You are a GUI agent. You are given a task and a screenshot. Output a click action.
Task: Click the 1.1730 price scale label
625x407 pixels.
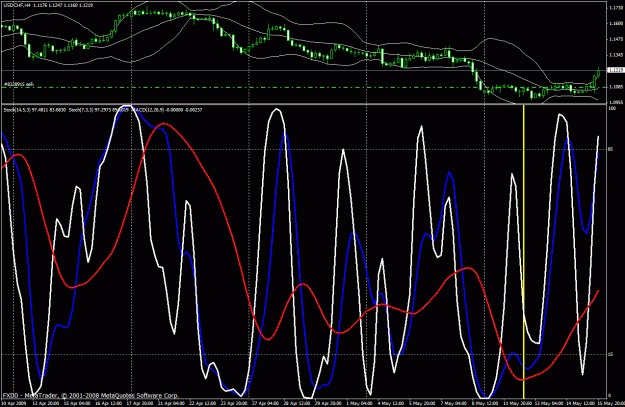click(616, 8)
